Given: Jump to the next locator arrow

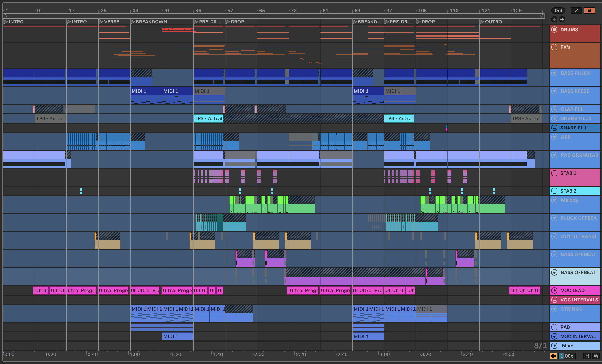Looking at the screenshot, I should pos(562,19).
